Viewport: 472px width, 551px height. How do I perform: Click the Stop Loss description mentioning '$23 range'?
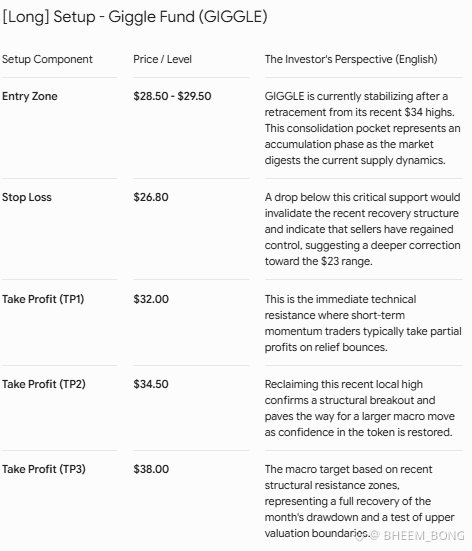tap(362, 229)
